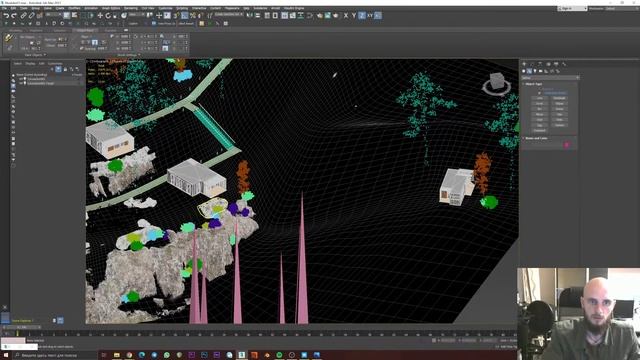Activate Select and Scale tool
This screenshot has height=360, width=640.
(116, 16)
